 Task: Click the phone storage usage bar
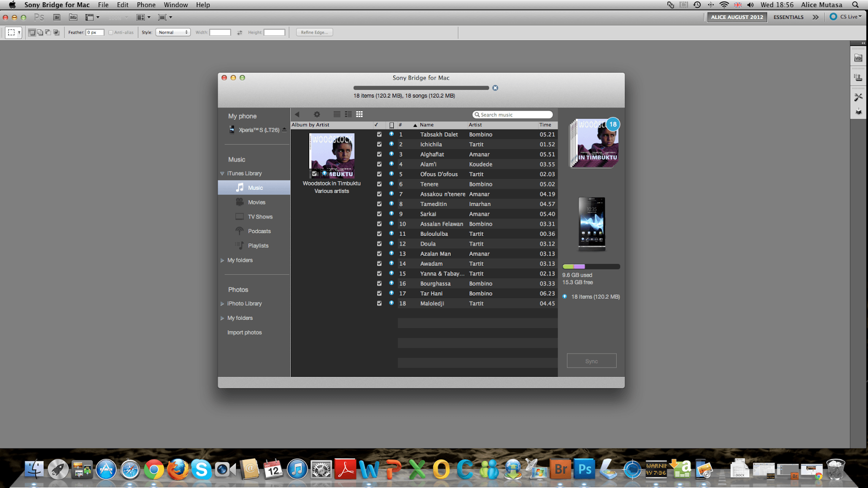[x=591, y=267]
